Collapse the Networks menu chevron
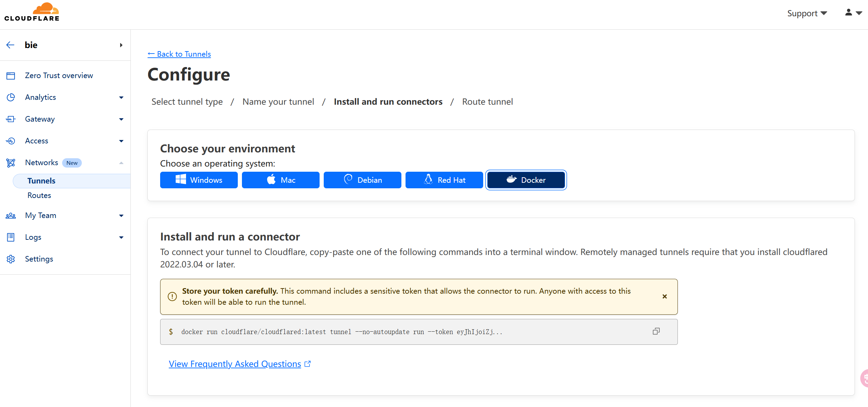This screenshot has width=868, height=407. pos(121,163)
